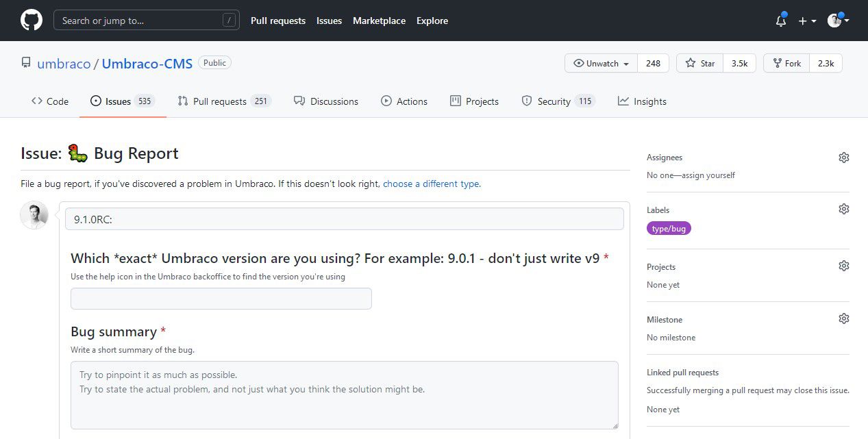868x439 pixels.
Task: Switch to the Issues tab
Action: pos(123,101)
